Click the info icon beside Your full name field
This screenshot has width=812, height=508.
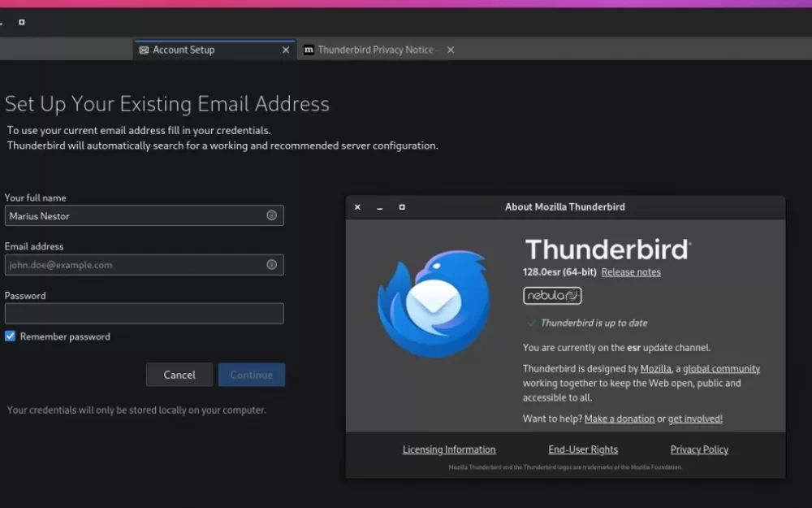[272, 215]
